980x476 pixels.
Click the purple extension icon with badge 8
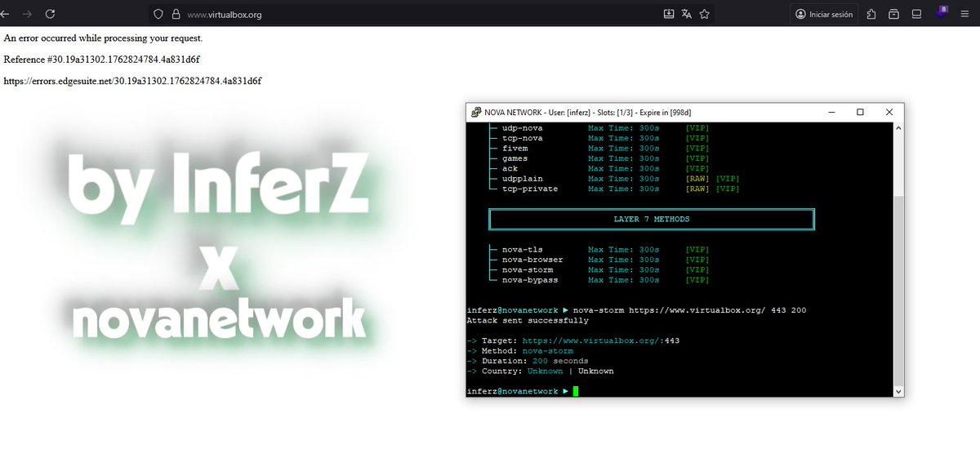click(942, 13)
